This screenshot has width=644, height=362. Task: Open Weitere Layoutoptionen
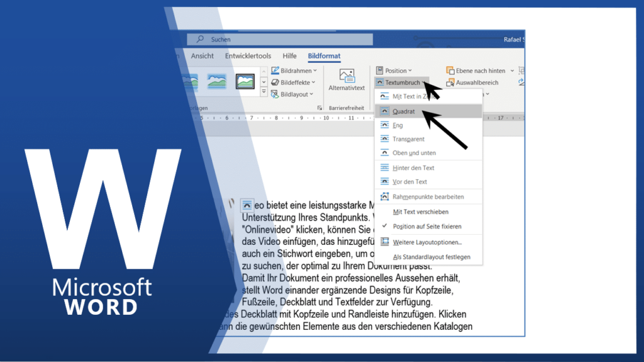point(428,242)
